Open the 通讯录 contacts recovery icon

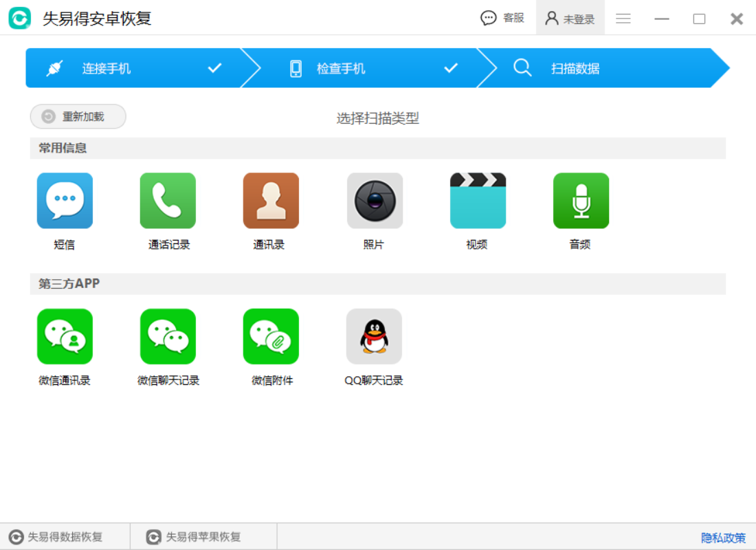pyautogui.click(x=271, y=201)
